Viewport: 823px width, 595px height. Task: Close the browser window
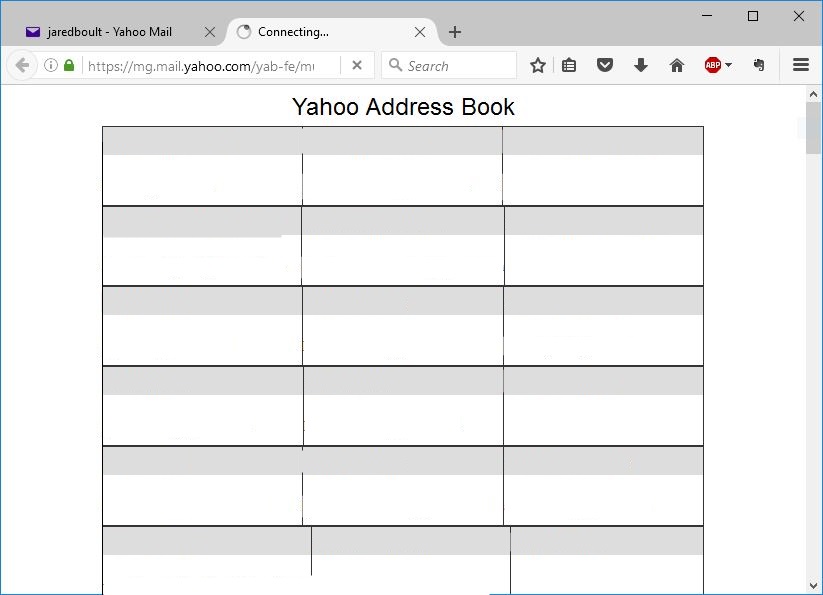[799, 16]
